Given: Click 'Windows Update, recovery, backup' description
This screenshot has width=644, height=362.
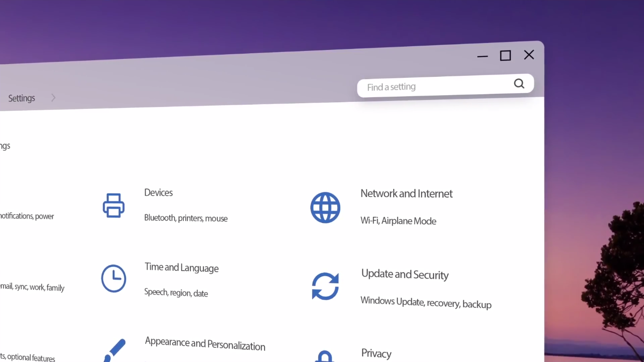Looking at the screenshot, I should (x=426, y=303).
